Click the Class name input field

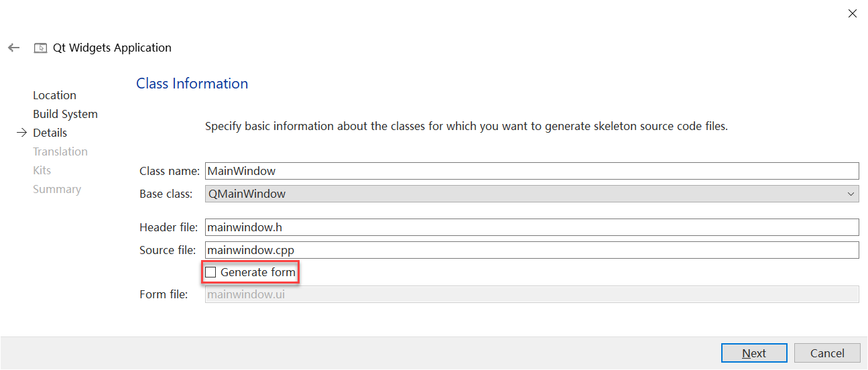pyautogui.click(x=532, y=171)
